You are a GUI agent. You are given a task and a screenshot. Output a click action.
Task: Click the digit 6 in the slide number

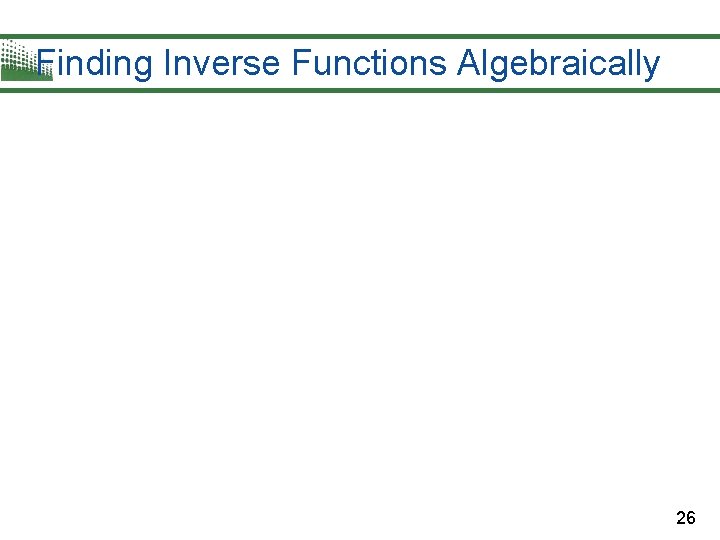pos(691,518)
